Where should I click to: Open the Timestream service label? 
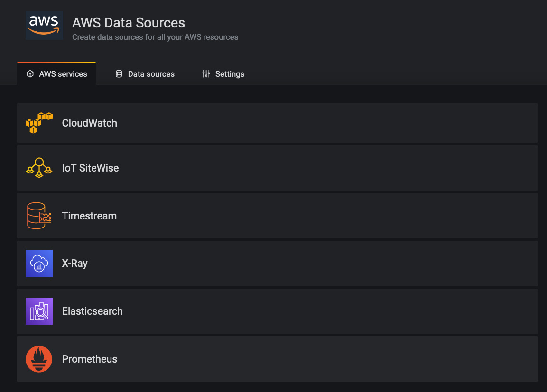point(89,216)
